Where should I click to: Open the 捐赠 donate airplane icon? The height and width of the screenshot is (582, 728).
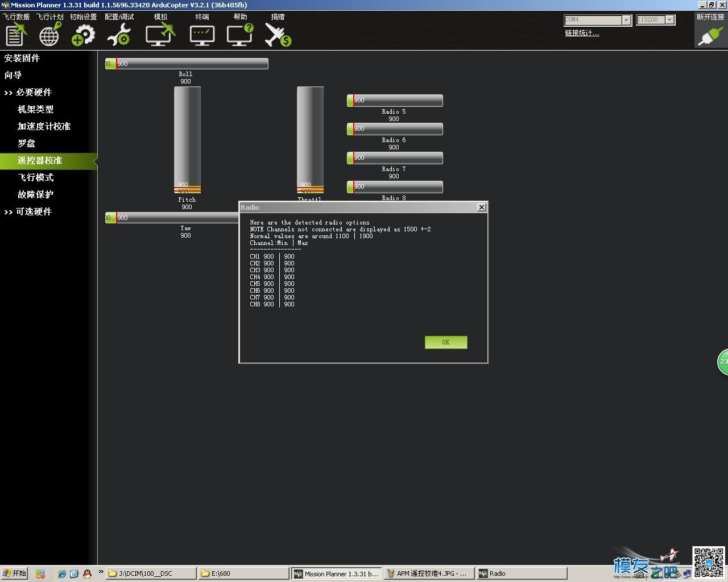tap(278, 34)
